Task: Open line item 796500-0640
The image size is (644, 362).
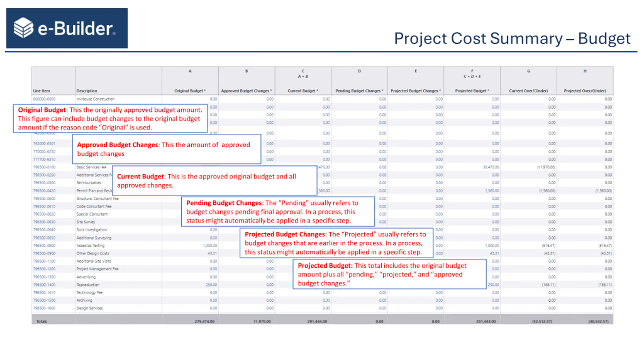Action: click(x=44, y=230)
